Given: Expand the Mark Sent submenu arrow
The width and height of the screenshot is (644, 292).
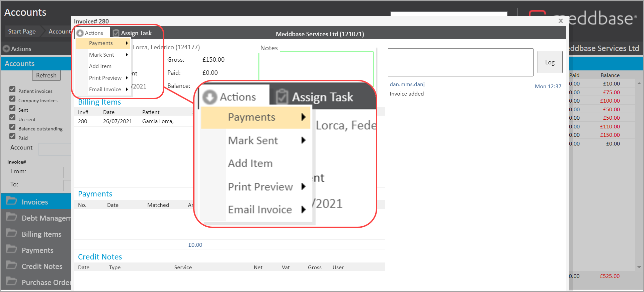Looking at the screenshot, I should pos(127,55).
